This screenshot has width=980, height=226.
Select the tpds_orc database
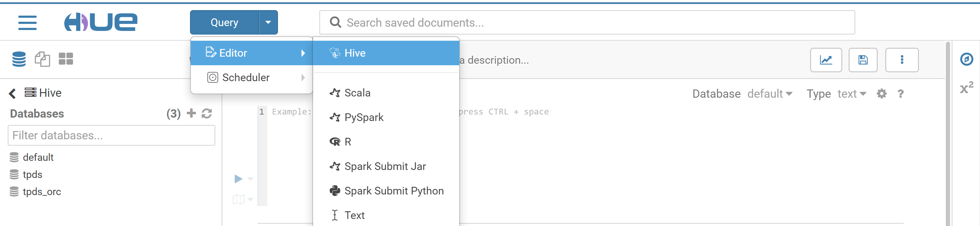tap(42, 191)
